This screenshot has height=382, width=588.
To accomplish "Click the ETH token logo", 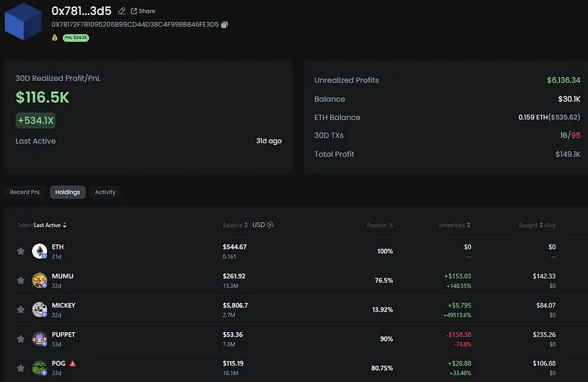I will (x=39, y=251).
